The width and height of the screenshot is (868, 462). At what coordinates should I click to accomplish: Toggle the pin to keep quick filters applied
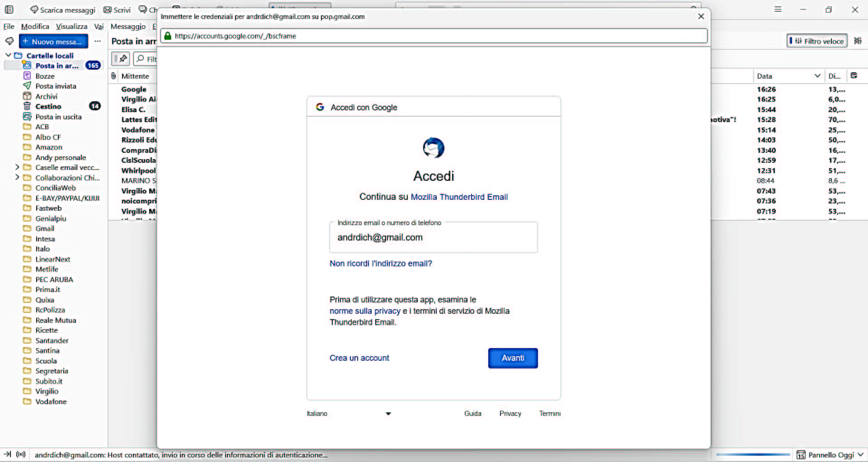[121, 59]
